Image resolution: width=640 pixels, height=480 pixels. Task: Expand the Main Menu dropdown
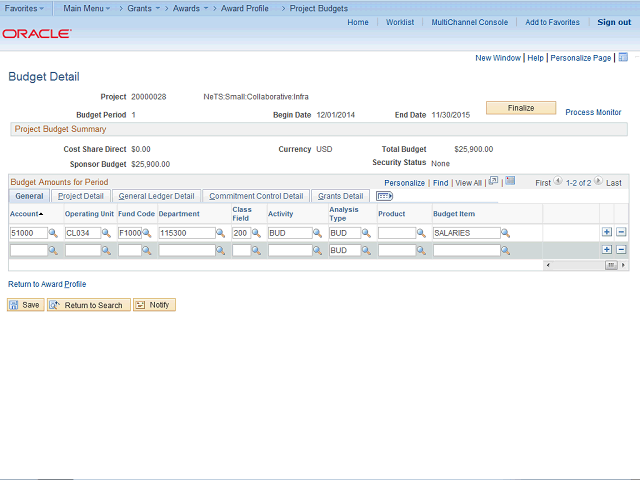pos(90,8)
